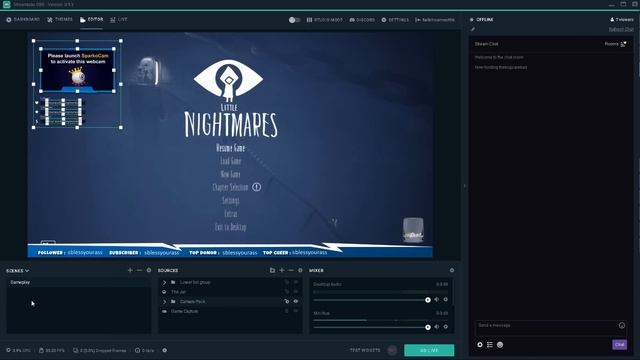Select the Editor tab
Screen dimensions: 640x360
click(x=91, y=20)
